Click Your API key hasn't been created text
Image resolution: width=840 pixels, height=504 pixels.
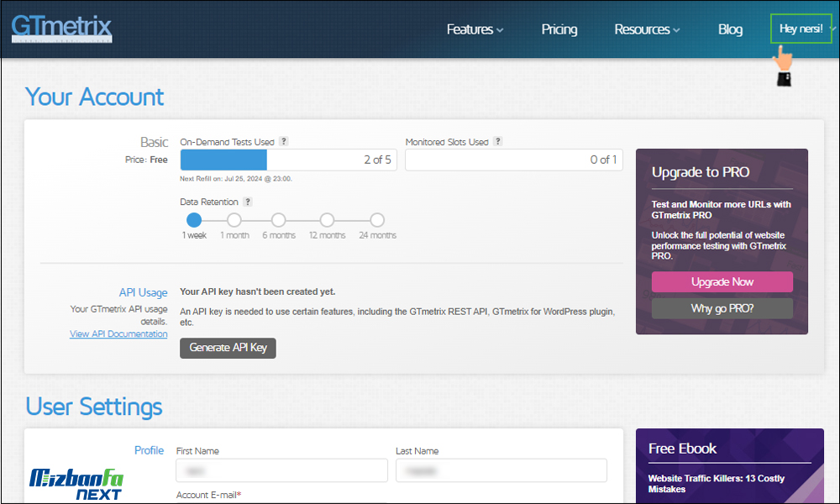(x=258, y=292)
